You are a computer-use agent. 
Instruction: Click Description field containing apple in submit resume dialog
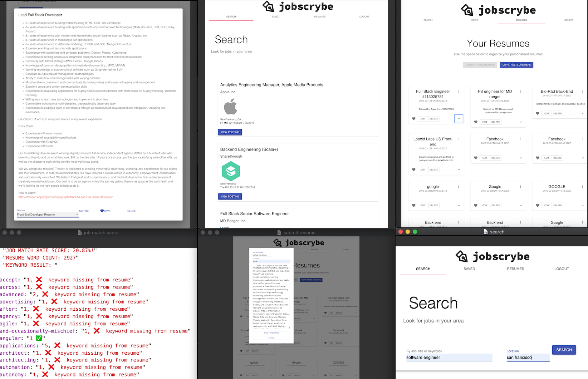[271, 261]
